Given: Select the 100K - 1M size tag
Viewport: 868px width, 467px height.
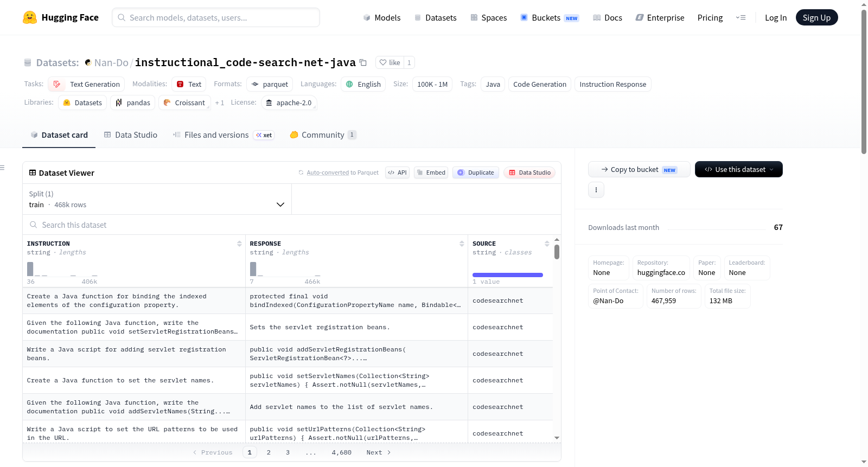Looking at the screenshot, I should 432,84.
